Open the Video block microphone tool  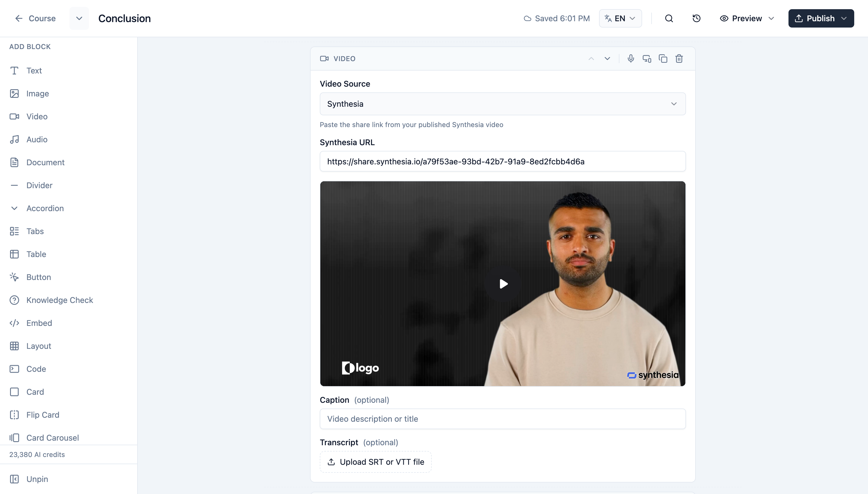(x=630, y=58)
